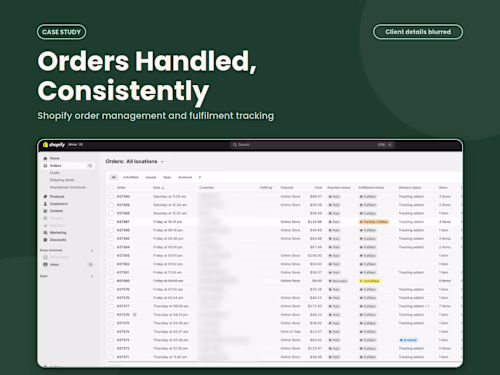Select checkbox of the Partially fulfilled order row

111,222
